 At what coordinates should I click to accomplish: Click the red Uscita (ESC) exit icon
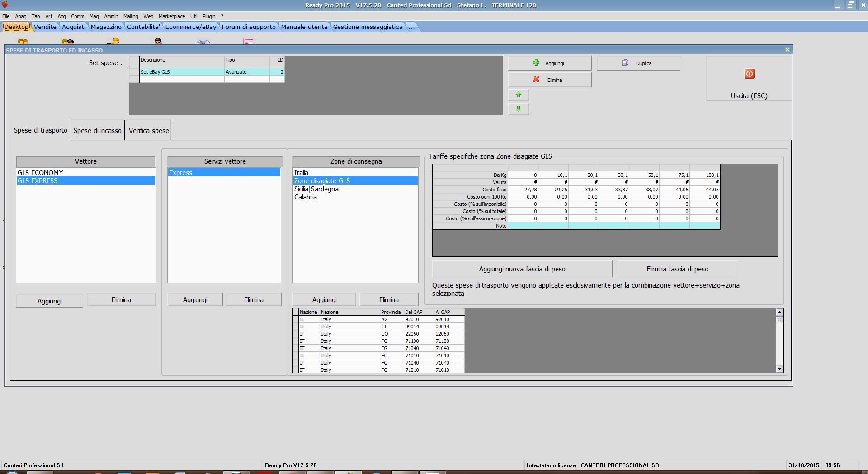[749, 74]
